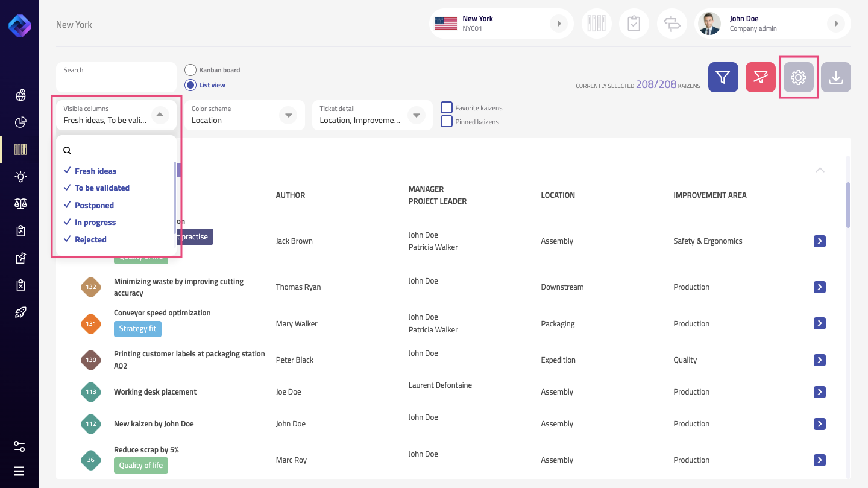Open the Conveyor speed optimization kaizen details arrow
This screenshot has height=488, width=868.
click(819, 324)
